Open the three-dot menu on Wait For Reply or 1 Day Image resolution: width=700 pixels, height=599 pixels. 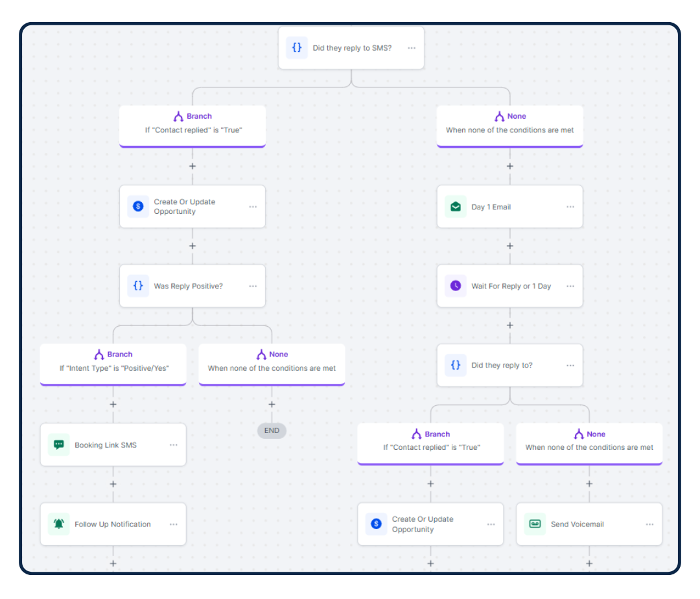pos(570,286)
